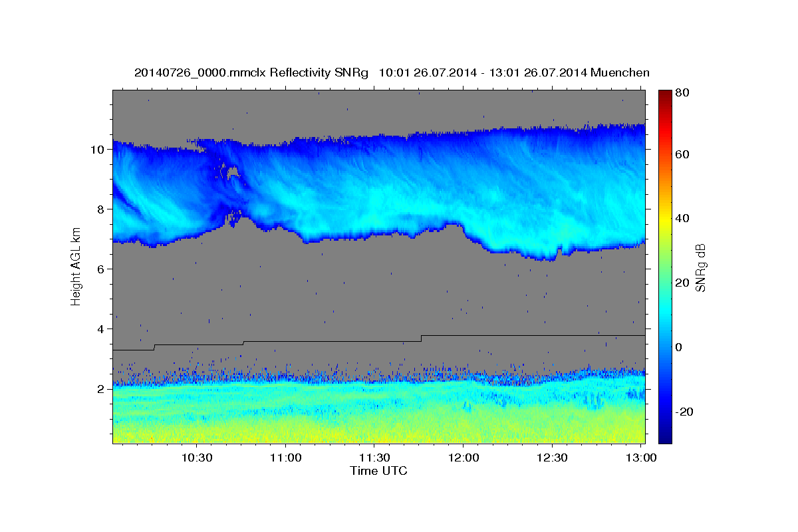The height and width of the screenshot is (532, 798).
Task: Click the 'SNRg dB' colorbar label
Action: [x=700, y=267]
